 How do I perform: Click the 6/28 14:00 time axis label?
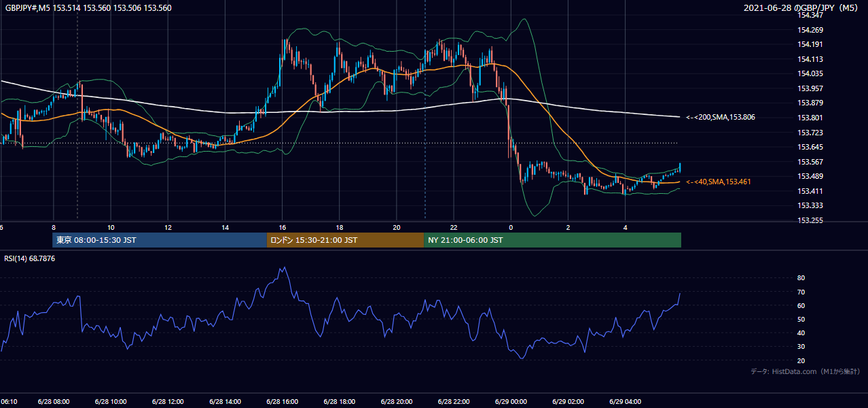point(225,402)
